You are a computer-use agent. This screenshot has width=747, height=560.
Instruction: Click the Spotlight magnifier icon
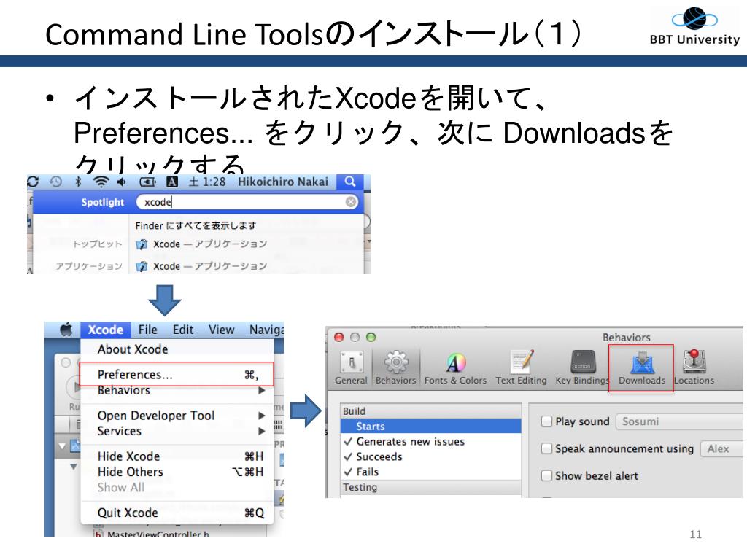coord(350,182)
